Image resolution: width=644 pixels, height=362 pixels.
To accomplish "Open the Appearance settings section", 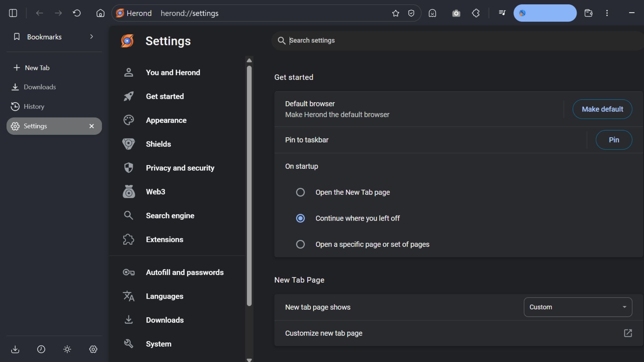I will (166, 120).
